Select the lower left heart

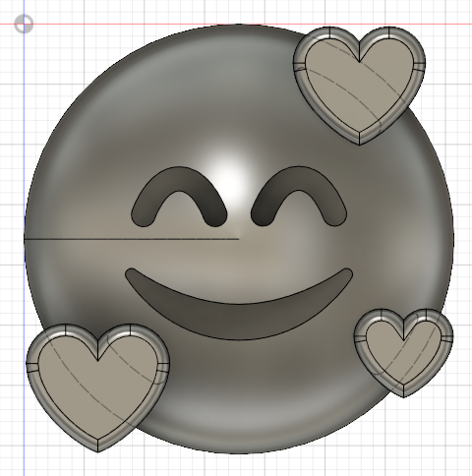pyautogui.click(x=97, y=387)
